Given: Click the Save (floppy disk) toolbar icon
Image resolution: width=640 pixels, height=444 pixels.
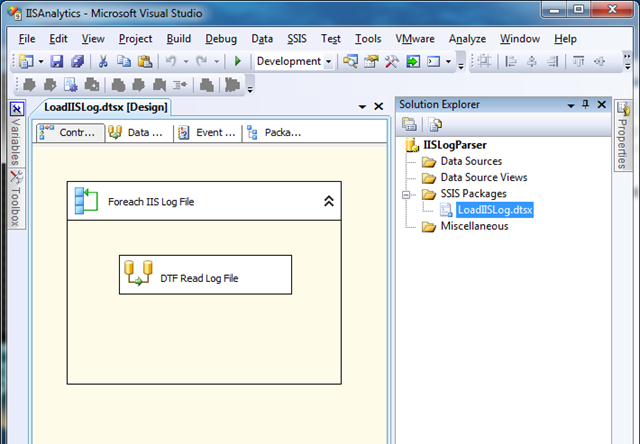Looking at the screenshot, I should pyautogui.click(x=57, y=62).
